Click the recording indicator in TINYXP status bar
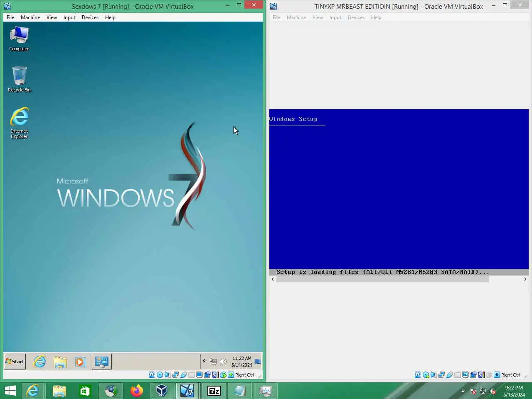 tap(473, 375)
